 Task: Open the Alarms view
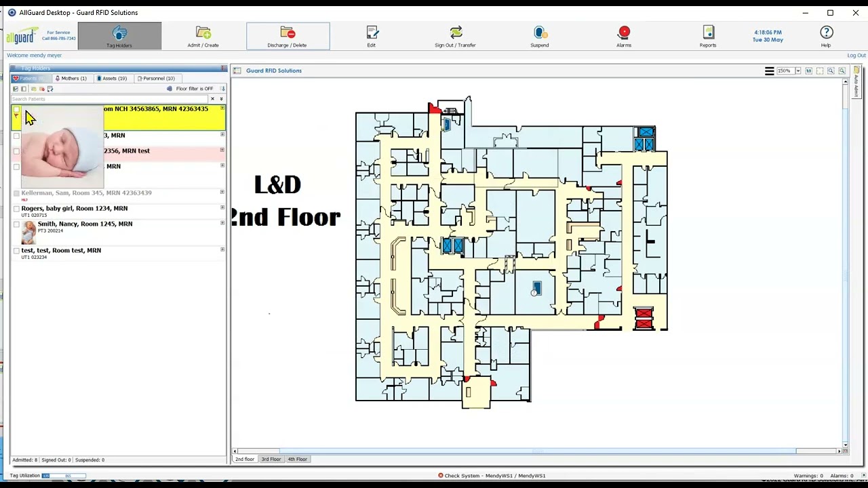[624, 36]
